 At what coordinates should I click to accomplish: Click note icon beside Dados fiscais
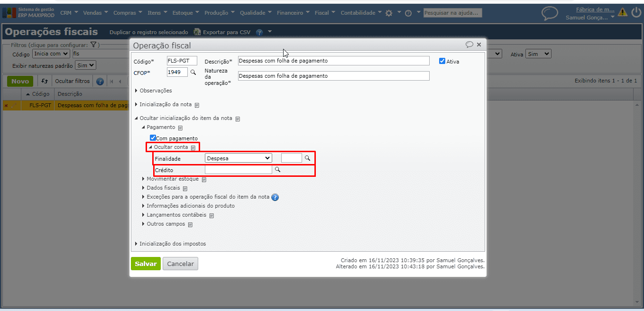(x=185, y=189)
